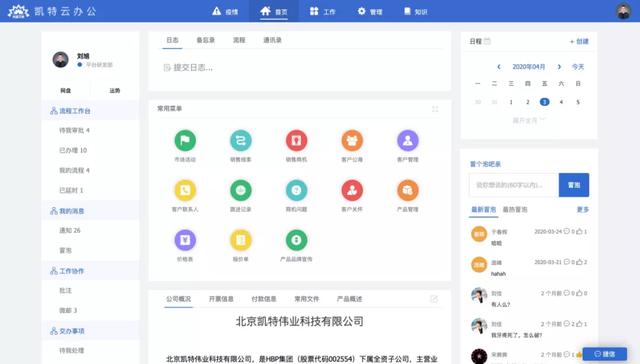
Task: Open the green 产品品牌宣传 icon
Action: [296, 240]
